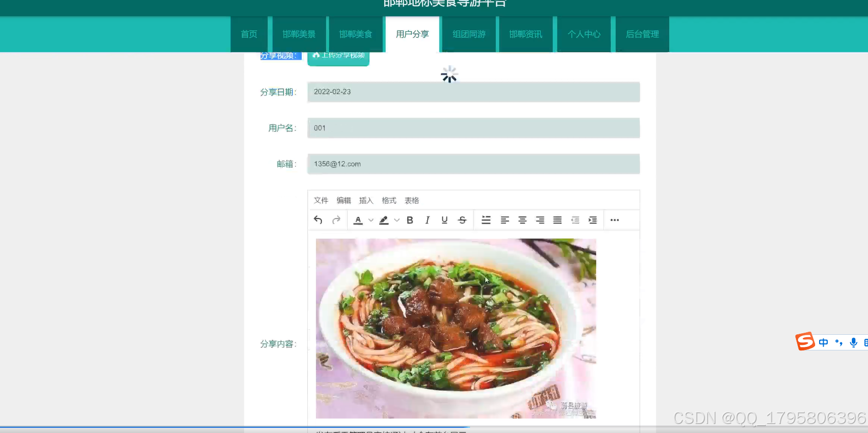Open 组团同游 navigation tab
The width and height of the screenshot is (868, 433).
coord(469,34)
